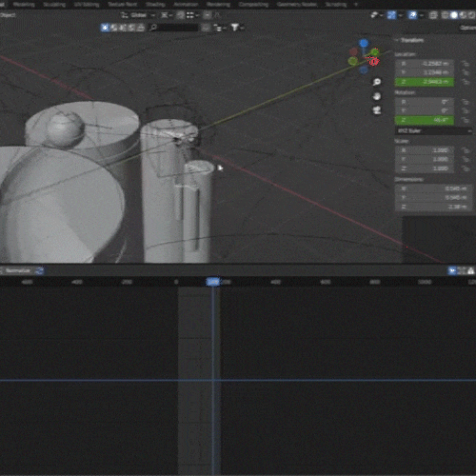Click the Normalize button in graph editor
Screen dimensions: 476x476
21,270
